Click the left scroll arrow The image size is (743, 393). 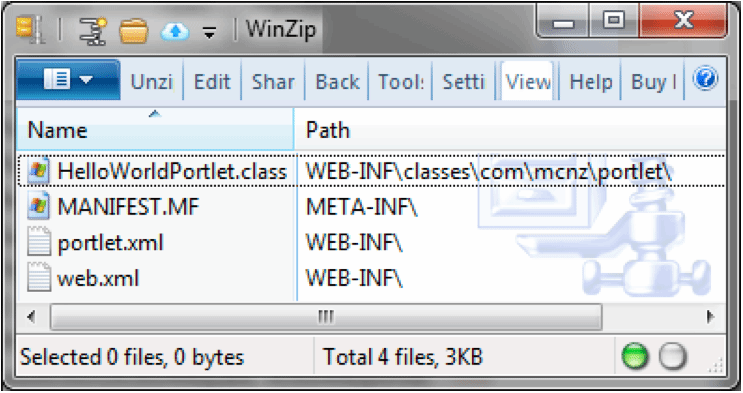click(x=31, y=316)
